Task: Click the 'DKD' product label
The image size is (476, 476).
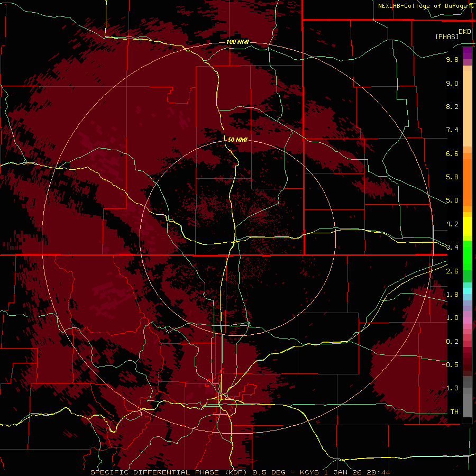Action: click(465, 32)
